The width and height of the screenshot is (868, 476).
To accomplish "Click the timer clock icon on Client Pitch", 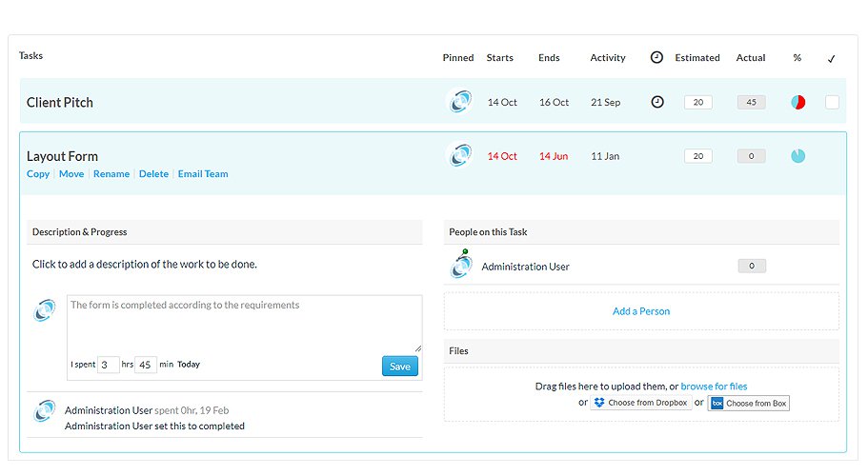I will tap(656, 102).
